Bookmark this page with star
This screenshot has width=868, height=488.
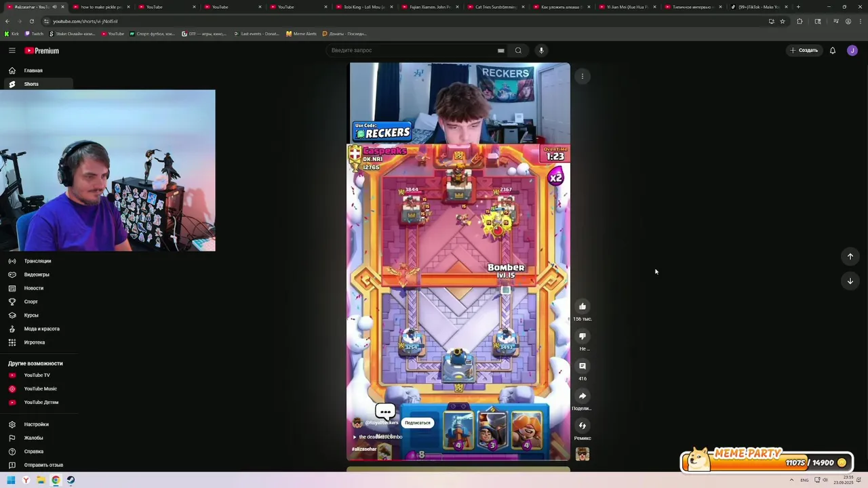pos(783,21)
